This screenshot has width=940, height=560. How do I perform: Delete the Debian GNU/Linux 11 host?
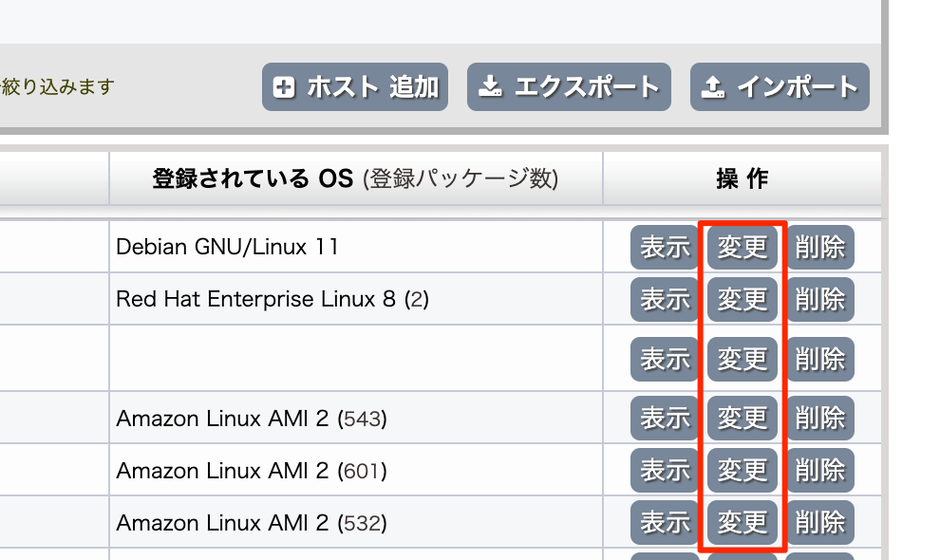click(x=820, y=247)
